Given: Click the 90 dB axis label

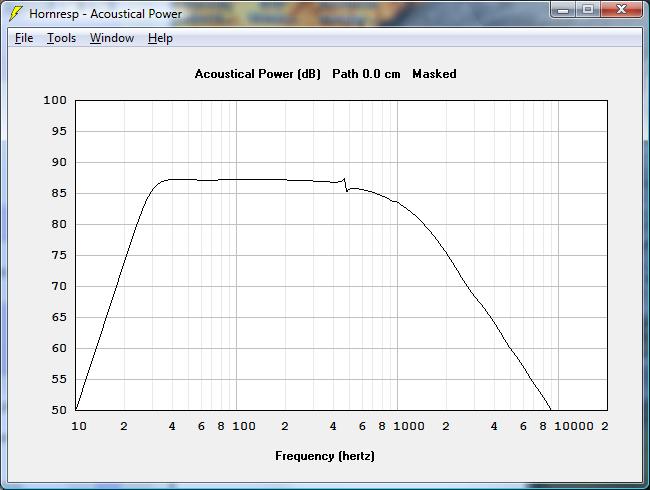Looking at the screenshot, I should click(x=59, y=162).
